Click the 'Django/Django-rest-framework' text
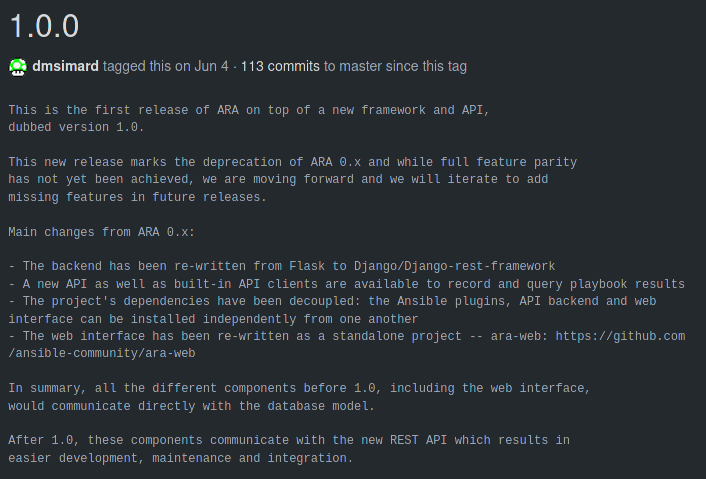The image size is (706, 479). pyautogui.click(x=454, y=267)
